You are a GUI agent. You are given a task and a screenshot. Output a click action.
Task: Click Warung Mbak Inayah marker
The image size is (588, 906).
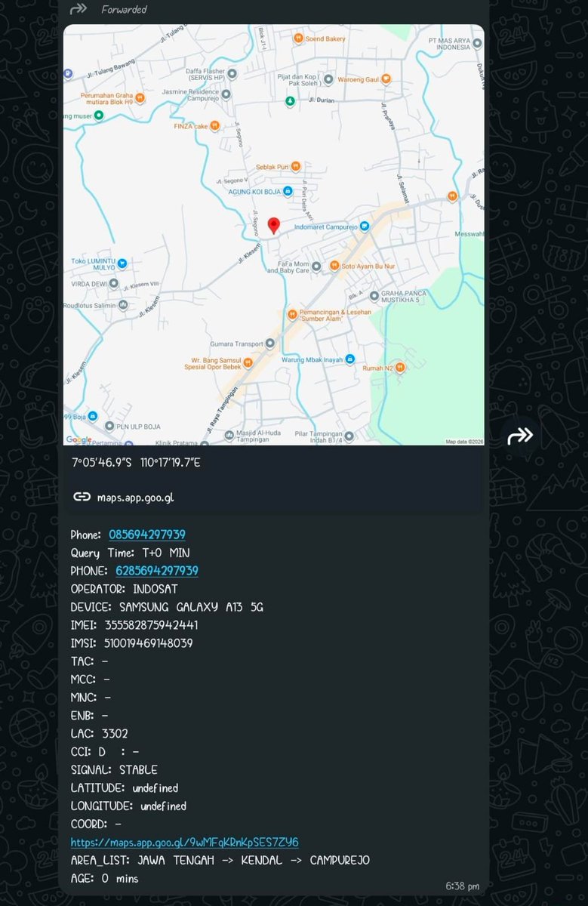pos(350,359)
